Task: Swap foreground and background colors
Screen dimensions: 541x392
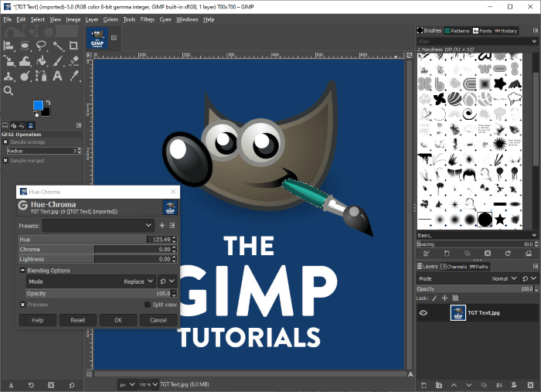Action: (x=49, y=103)
